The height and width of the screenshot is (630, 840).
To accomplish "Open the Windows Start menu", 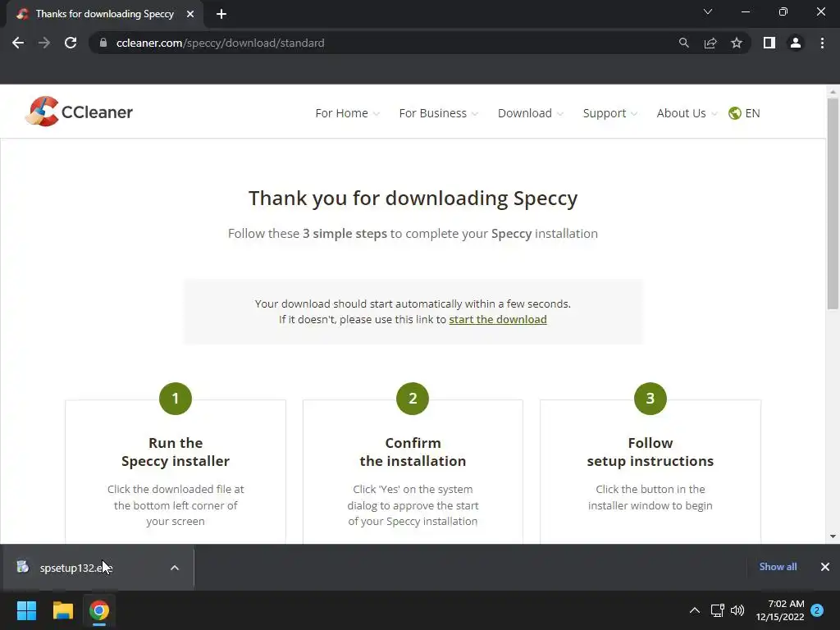I will [x=26, y=610].
